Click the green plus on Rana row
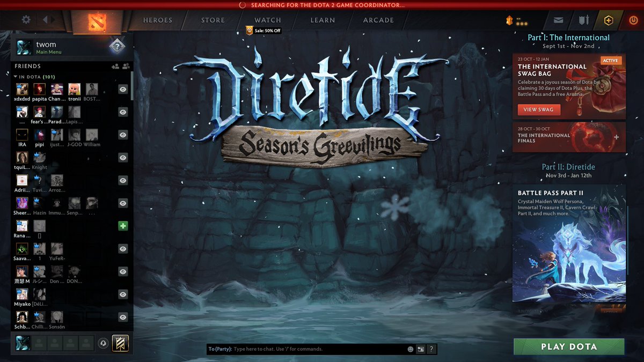 (123, 226)
